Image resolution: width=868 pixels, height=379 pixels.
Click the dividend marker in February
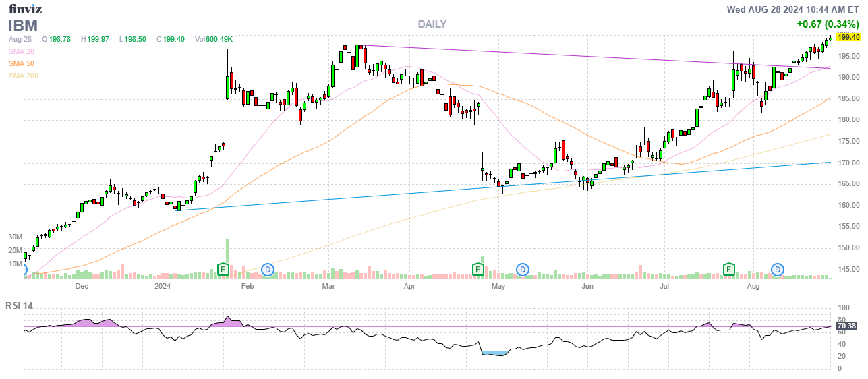(x=268, y=270)
